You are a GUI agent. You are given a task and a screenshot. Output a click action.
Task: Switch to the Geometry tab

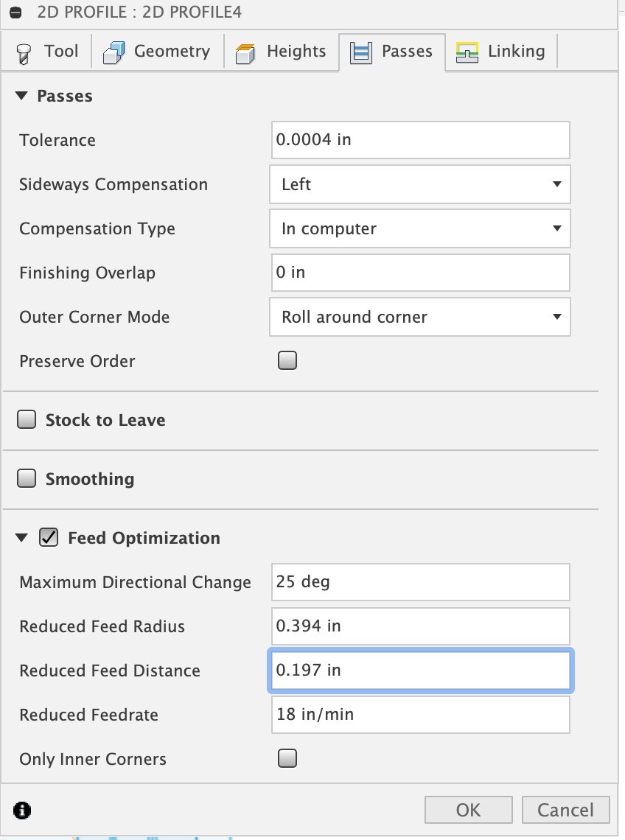tap(158, 52)
